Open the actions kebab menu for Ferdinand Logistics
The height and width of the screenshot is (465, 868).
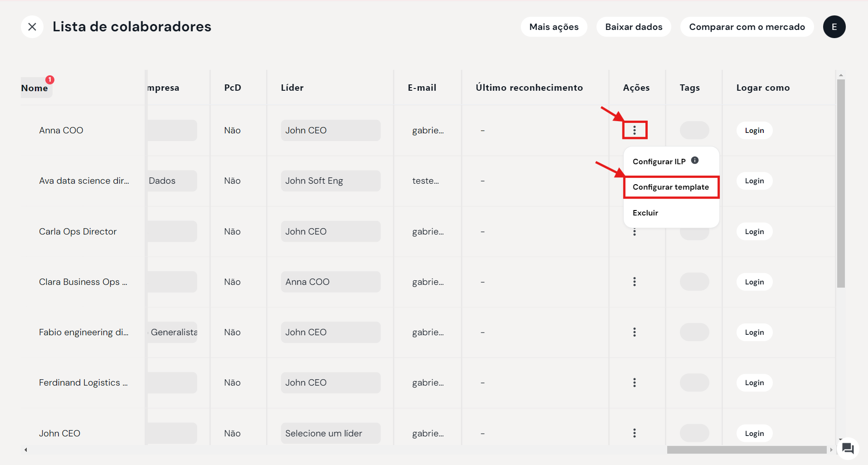(x=635, y=382)
